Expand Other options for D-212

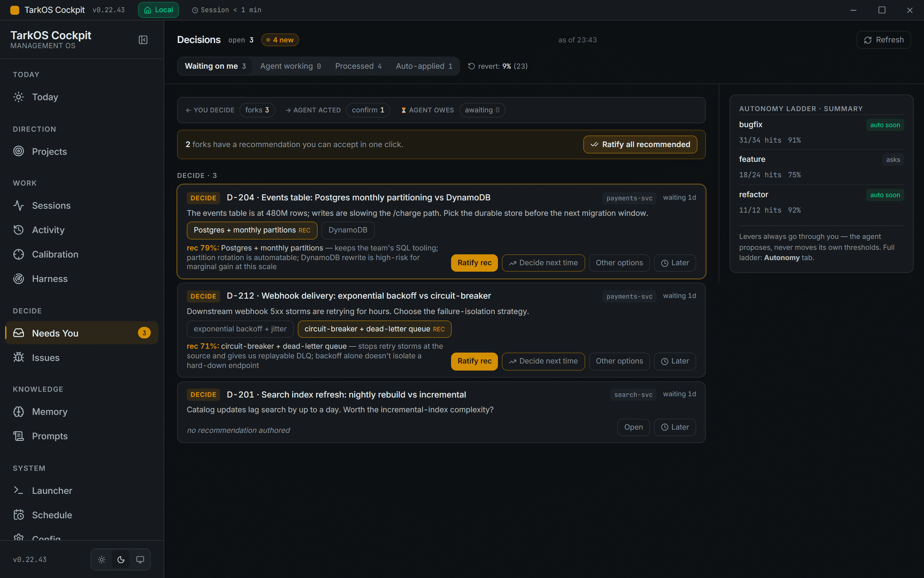(x=619, y=361)
